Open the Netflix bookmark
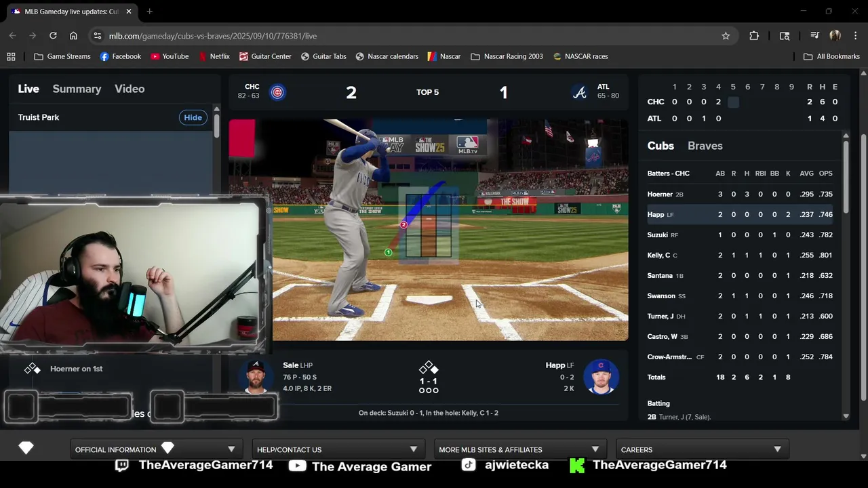The height and width of the screenshot is (488, 868). (x=214, y=56)
